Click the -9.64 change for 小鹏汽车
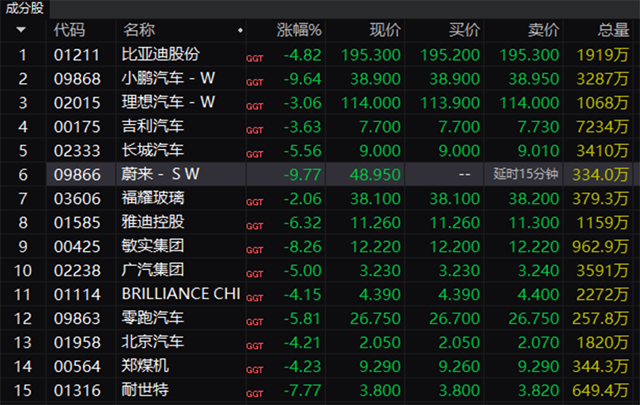The width and height of the screenshot is (640, 405). click(302, 79)
